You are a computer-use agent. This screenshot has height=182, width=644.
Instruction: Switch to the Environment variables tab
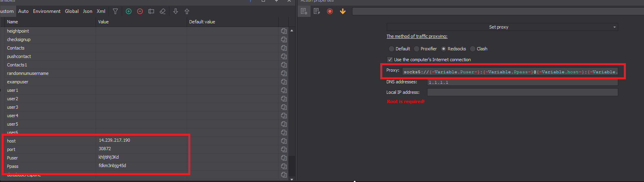tap(47, 11)
